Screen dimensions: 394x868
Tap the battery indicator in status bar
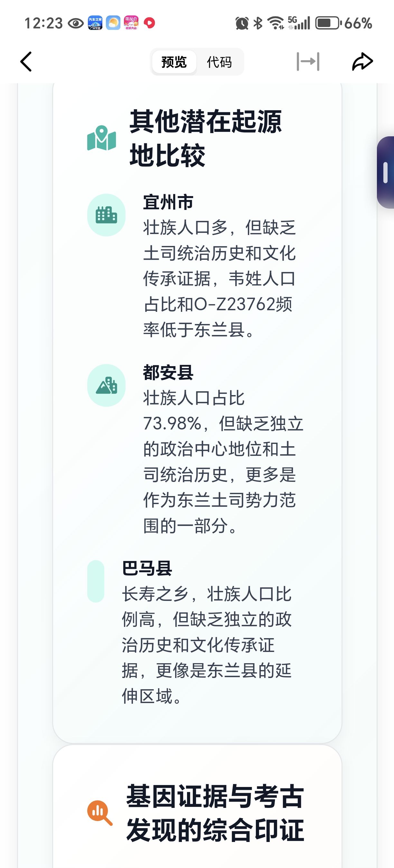tap(328, 23)
